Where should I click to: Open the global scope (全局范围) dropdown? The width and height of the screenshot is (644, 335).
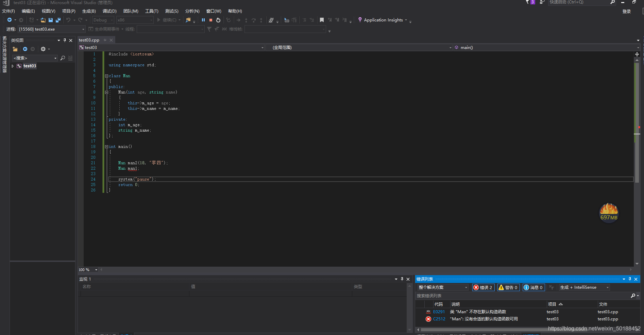click(x=359, y=48)
